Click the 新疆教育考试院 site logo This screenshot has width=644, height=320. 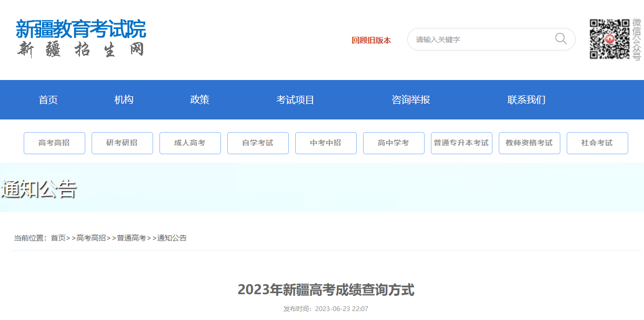click(80, 38)
